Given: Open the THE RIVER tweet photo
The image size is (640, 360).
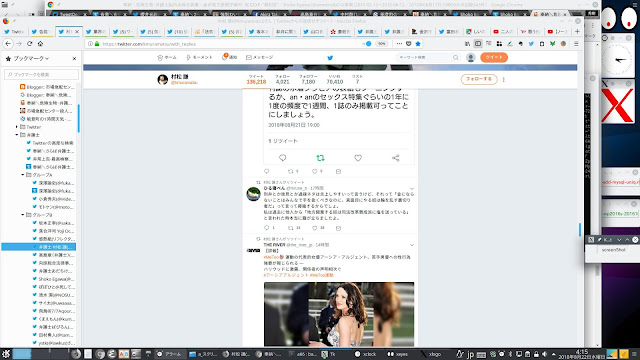Looking at the screenshot, I should click(339, 314).
